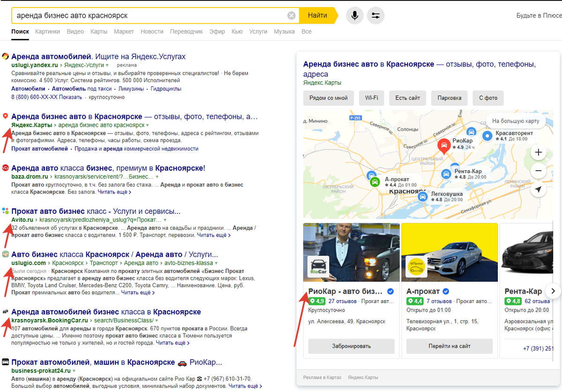Switch to the Карты tab

99,31
